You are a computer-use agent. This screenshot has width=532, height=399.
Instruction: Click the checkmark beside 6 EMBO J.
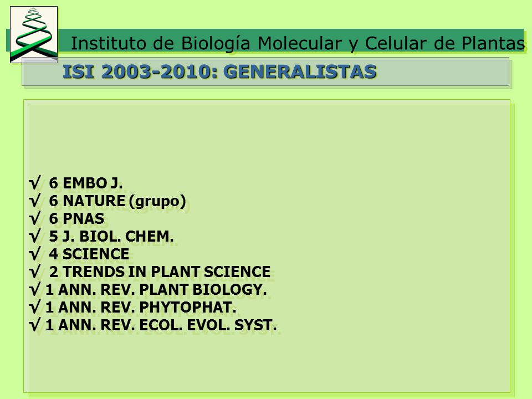(35, 182)
